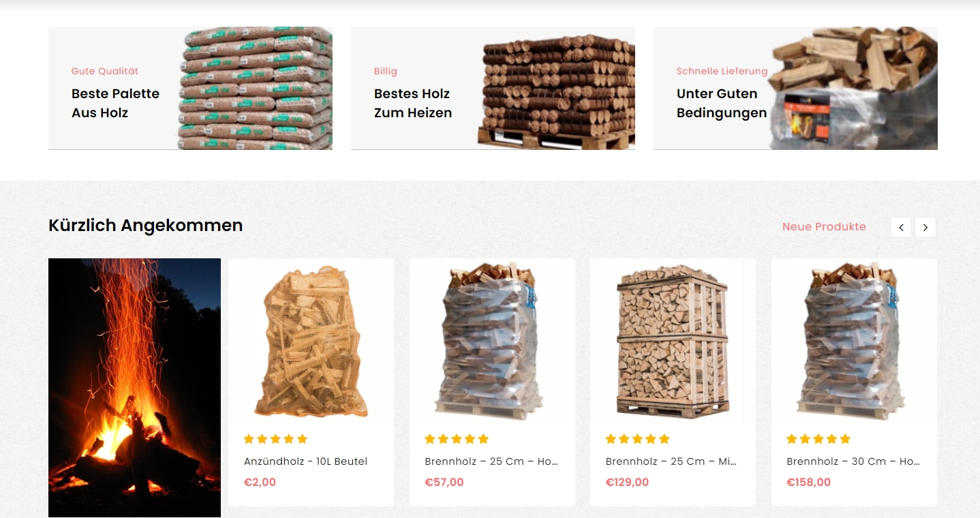The width and height of the screenshot is (980, 518).
Task: Click the wooden crate firewood product image
Action: 673,341
